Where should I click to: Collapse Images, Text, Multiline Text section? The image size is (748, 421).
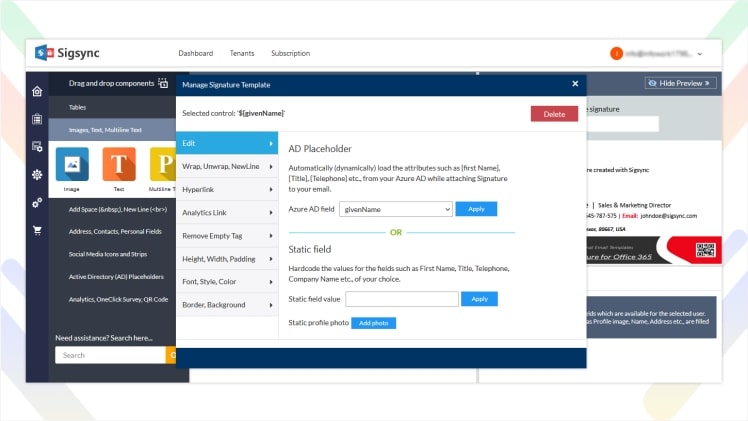(112, 130)
